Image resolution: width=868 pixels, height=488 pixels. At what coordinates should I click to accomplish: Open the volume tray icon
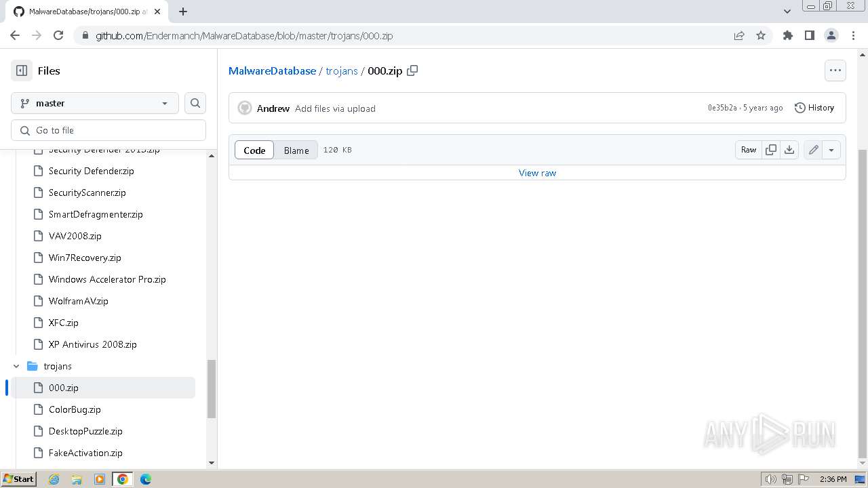pos(770,479)
